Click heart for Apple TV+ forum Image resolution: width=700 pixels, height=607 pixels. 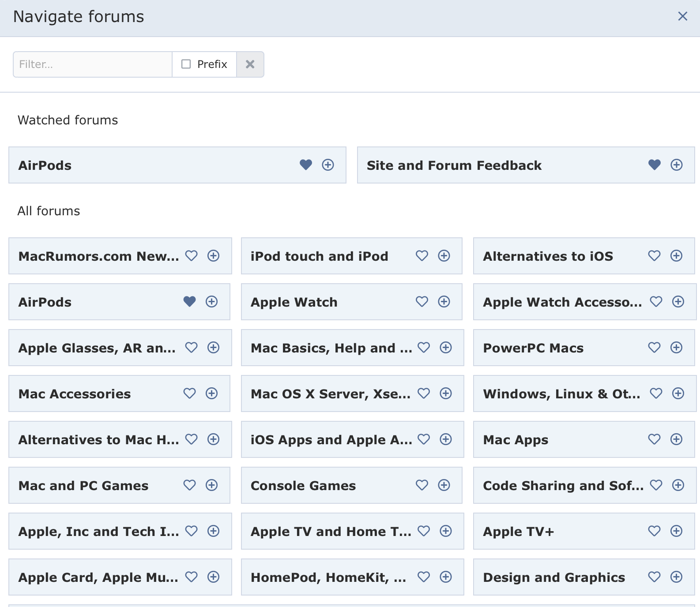(x=655, y=531)
